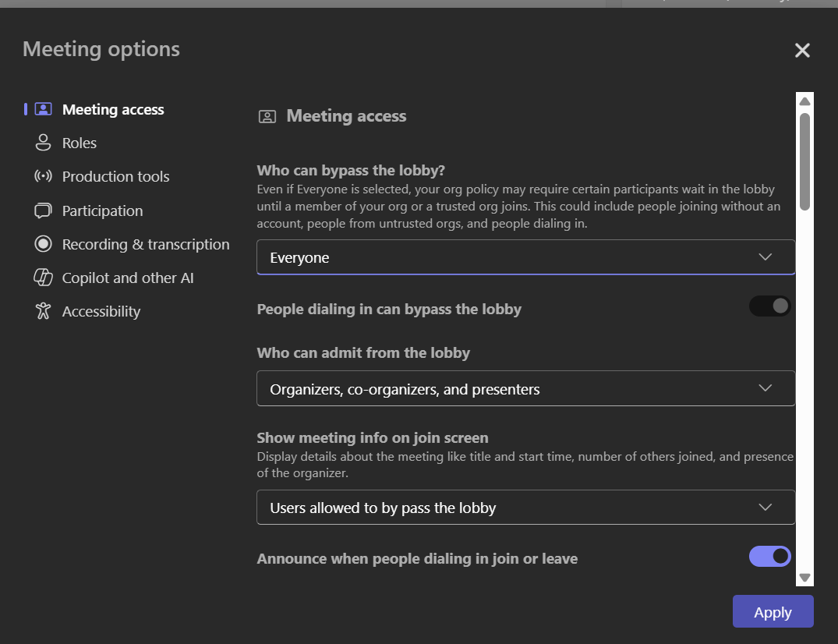The image size is (838, 644).
Task: Click the Meeting options title
Action: pos(101,49)
